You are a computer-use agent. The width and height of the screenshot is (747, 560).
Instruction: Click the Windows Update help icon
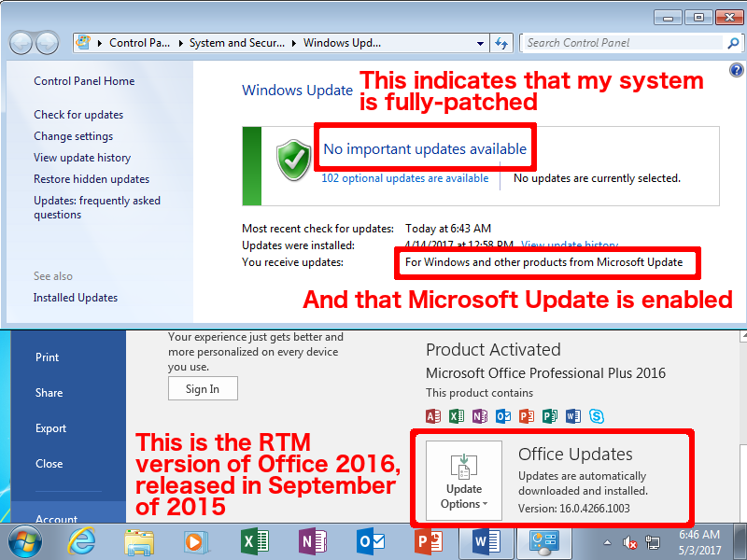pyautogui.click(x=736, y=71)
